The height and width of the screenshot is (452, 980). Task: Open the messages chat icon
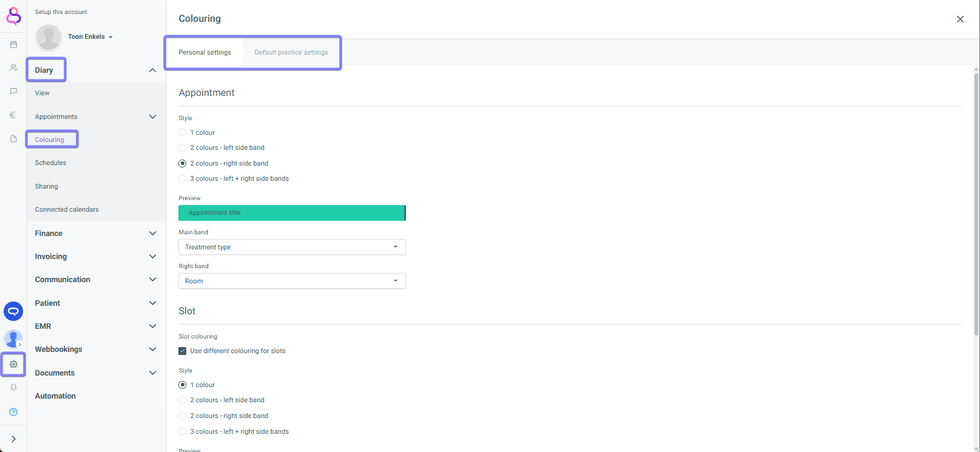pyautogui.click(x=13, y=91)
